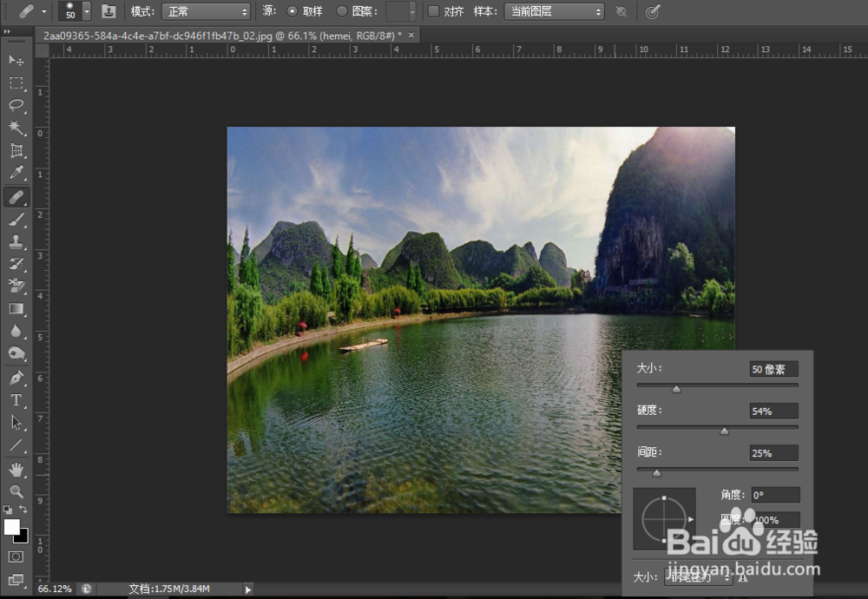
Task: Click the 大小 size slider handle
Action: click(676, 390)
